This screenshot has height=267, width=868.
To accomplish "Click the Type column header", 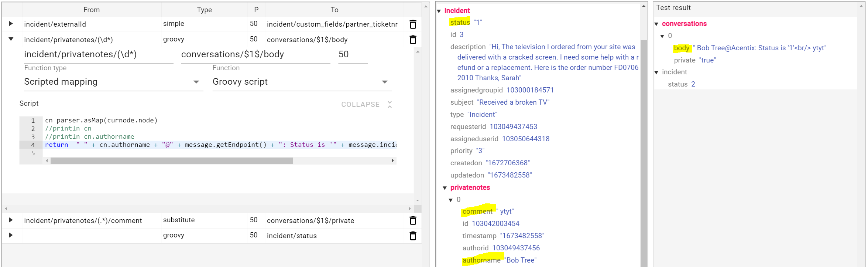I will coord(204,10).
